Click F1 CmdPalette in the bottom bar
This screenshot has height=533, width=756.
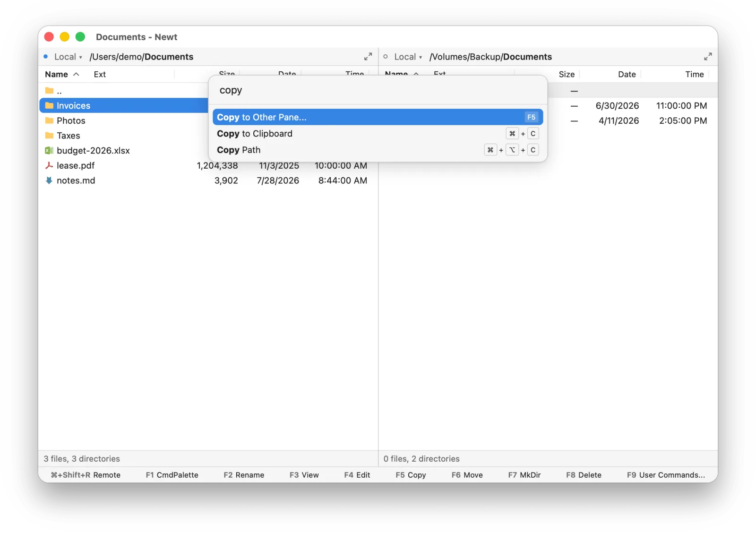click(x=172, y=475)
